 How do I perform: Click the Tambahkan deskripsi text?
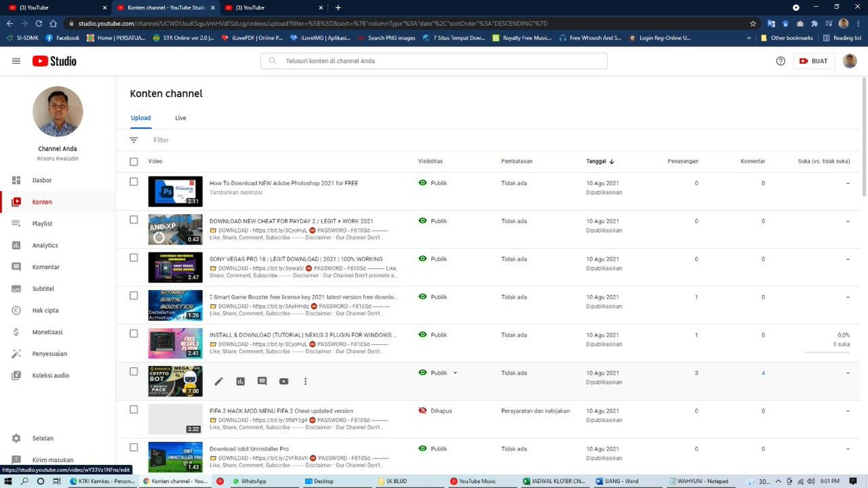pos(235,192)
